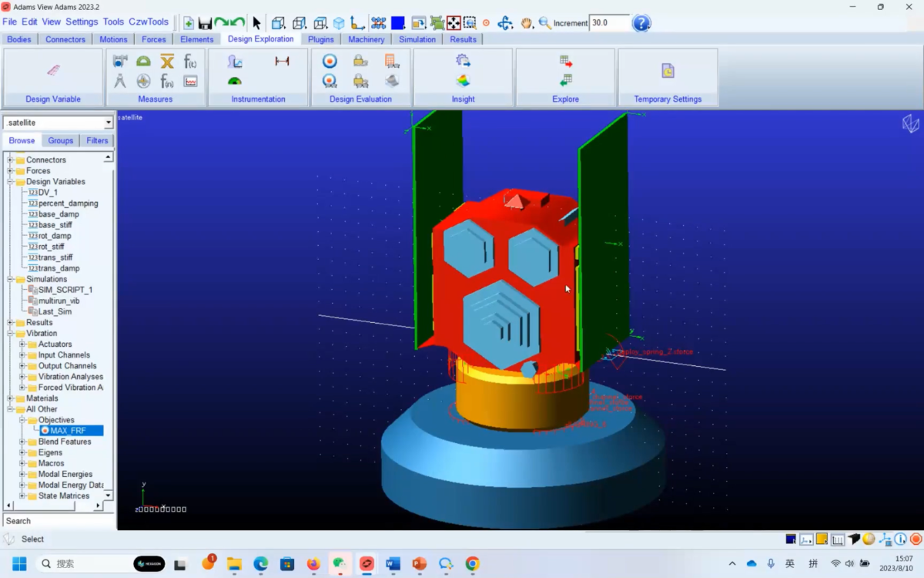Click the Increment value input field

(610, 23)
